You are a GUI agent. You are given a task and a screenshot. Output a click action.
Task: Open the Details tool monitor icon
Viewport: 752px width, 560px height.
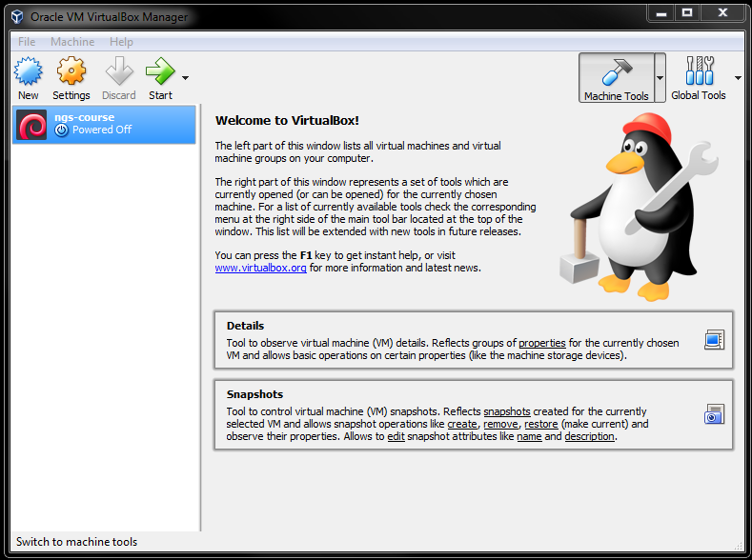click(714, 340)
